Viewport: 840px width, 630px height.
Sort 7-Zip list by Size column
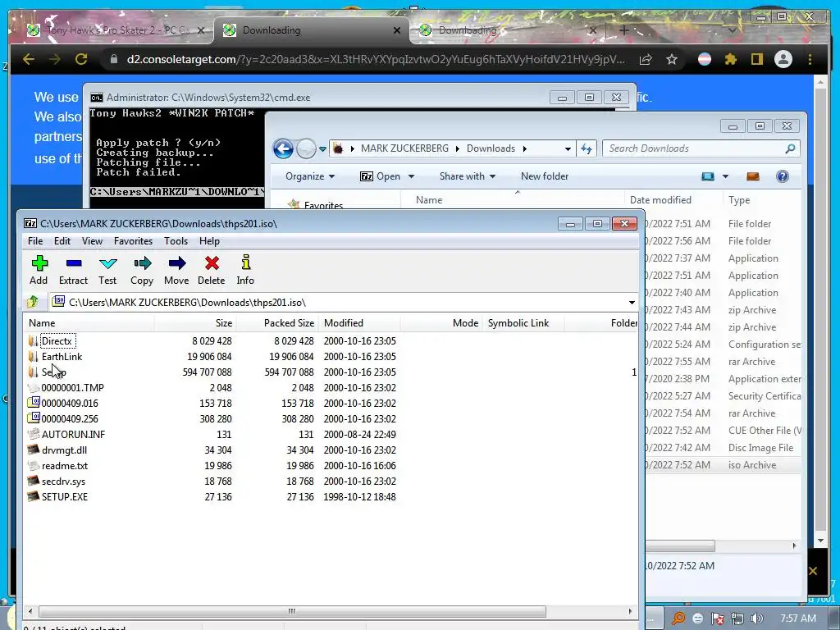(195, 323)
